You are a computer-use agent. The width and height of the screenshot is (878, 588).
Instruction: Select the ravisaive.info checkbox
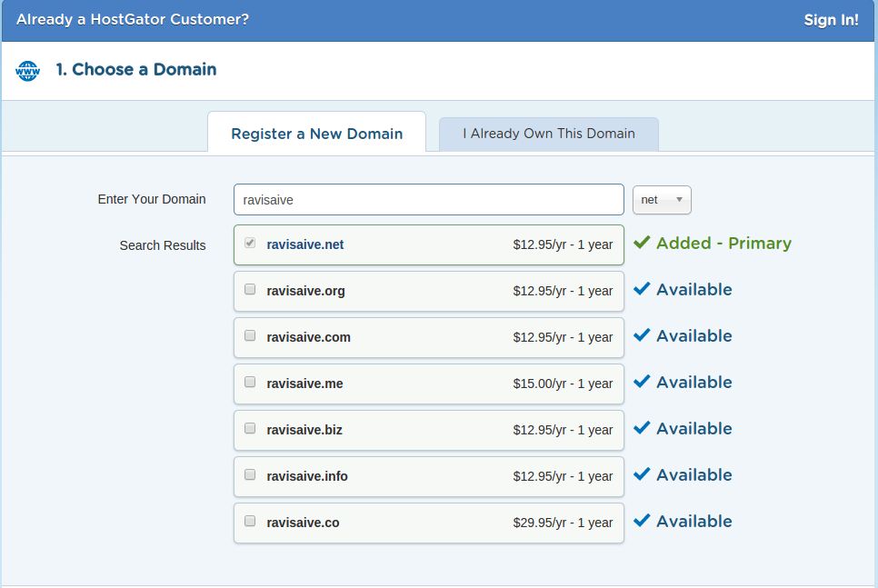[x=250, y=475]
